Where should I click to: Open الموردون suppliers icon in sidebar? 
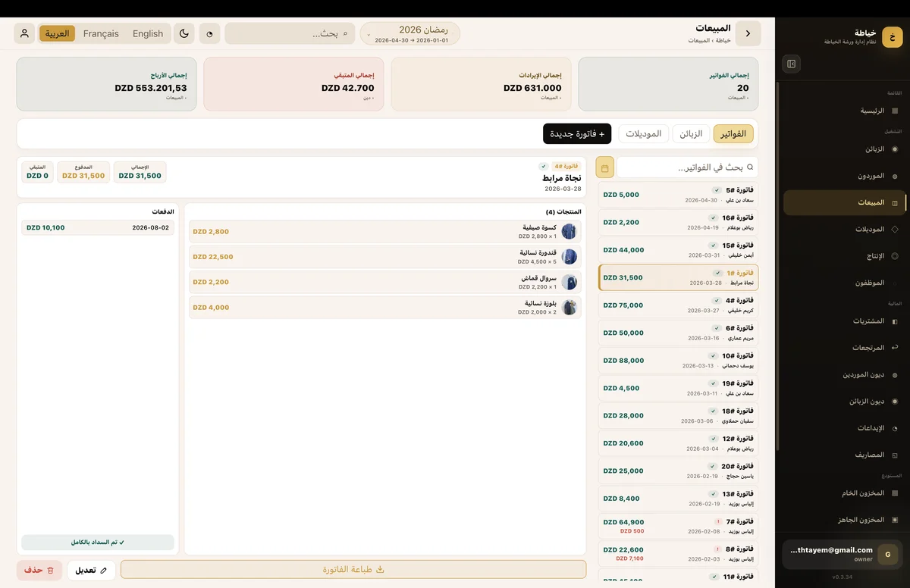click(x=895, y=176)
